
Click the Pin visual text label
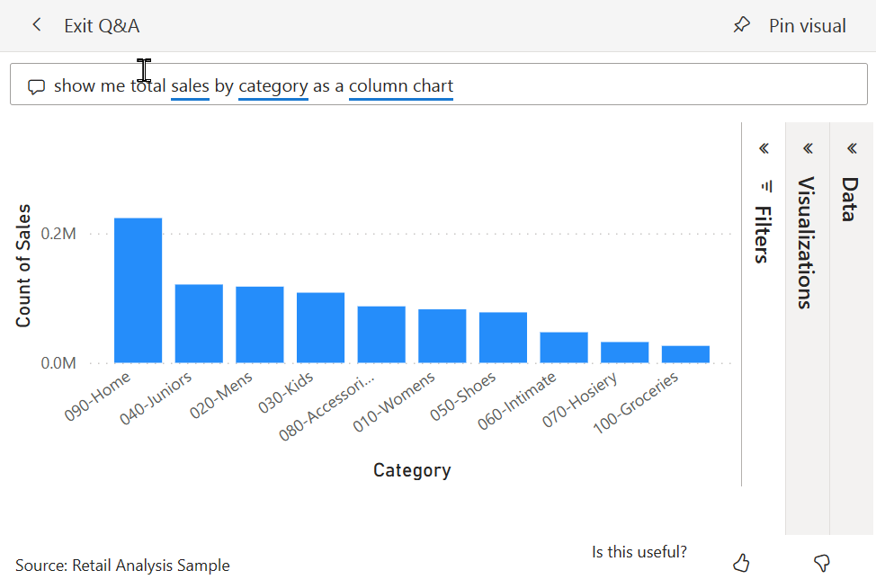click(x=807, y=24)
